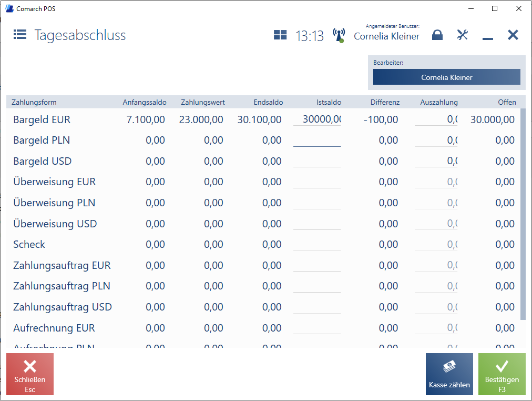Select the Überweisung PLN row label
532x401 pixels.
coord(54,203)
